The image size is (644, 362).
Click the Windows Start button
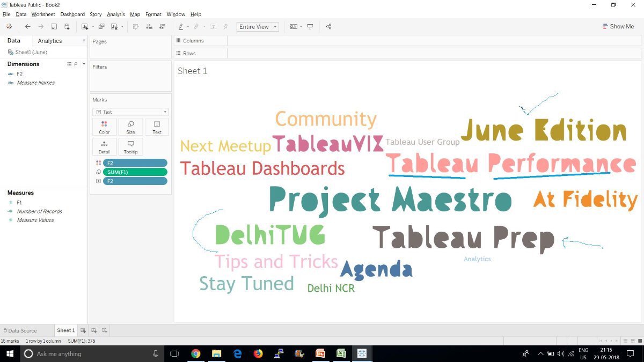pyautogui.click(x=10, y=353)
